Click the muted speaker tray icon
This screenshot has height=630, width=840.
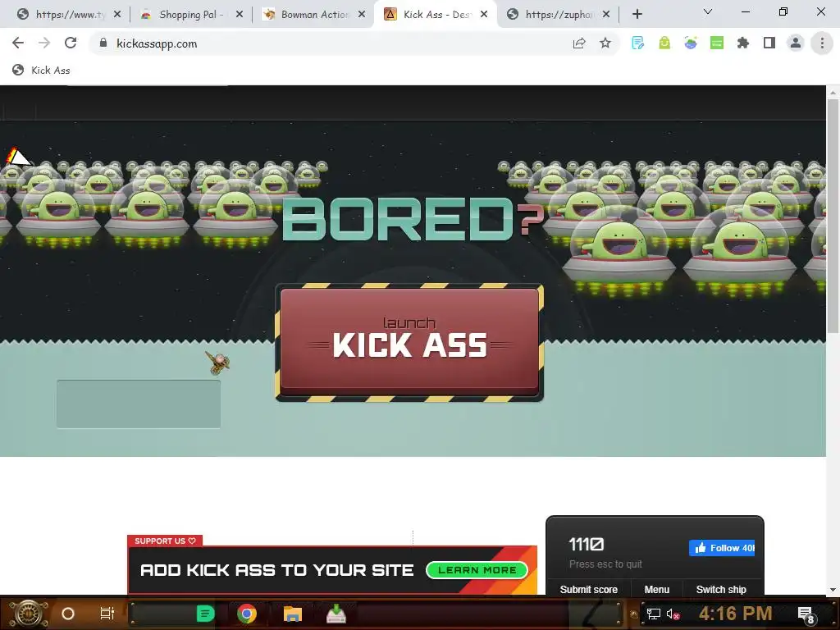(673, 614)
